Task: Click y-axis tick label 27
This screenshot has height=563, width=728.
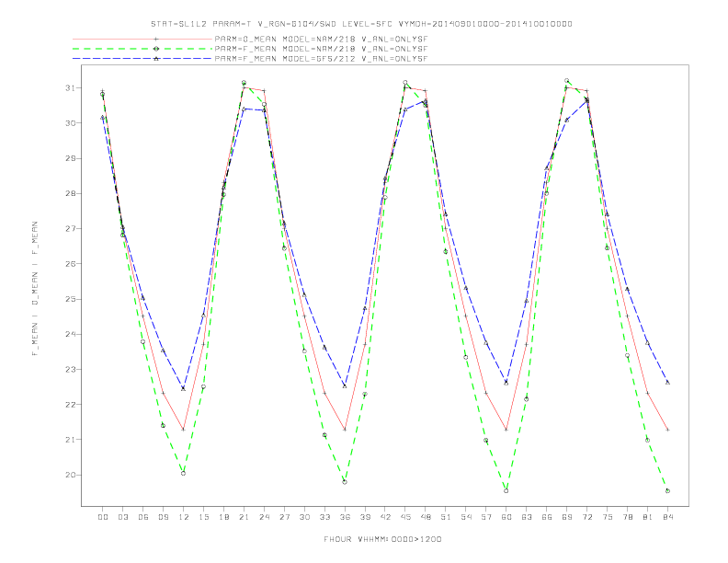Action: 70,228
